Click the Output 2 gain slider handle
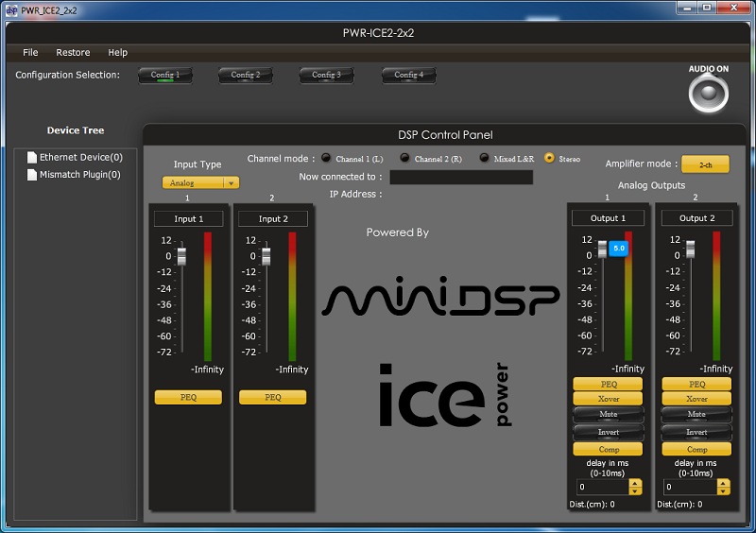Viewport: 756px width, 533px height. point(691,249)
